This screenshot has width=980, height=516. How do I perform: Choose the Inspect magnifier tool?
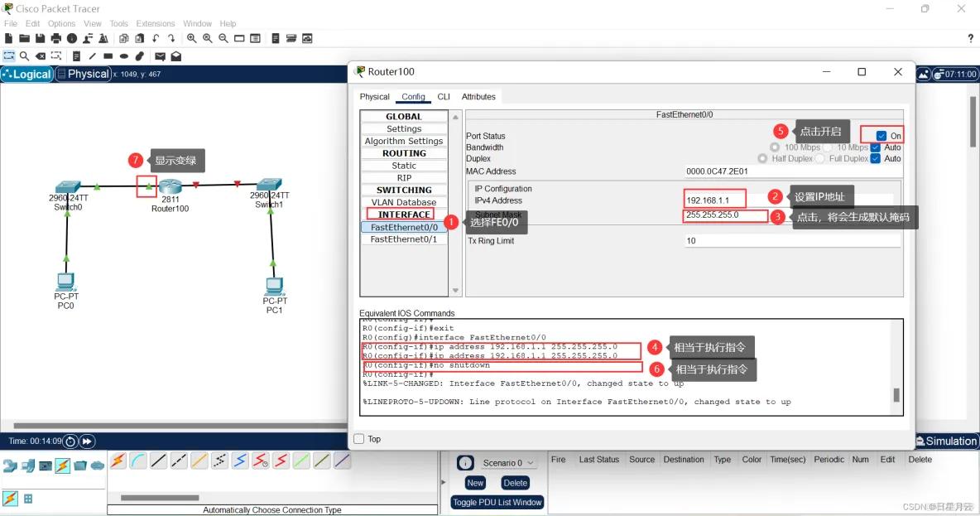[x=24, y=56]
